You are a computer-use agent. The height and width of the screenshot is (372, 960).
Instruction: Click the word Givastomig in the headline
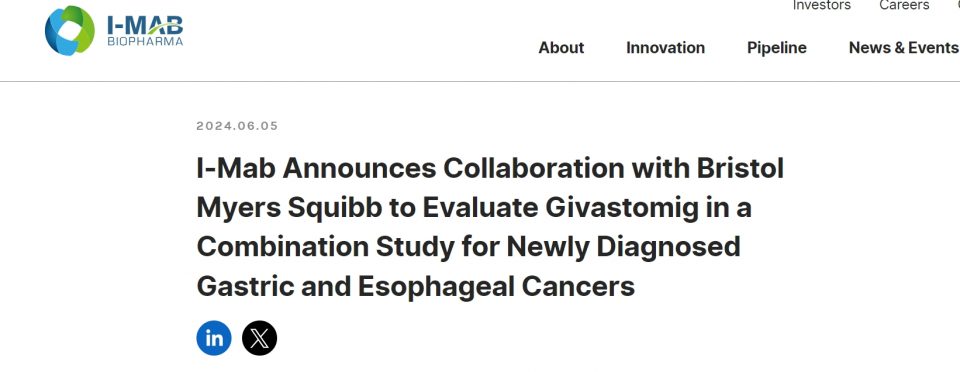(x=621, y=208)
